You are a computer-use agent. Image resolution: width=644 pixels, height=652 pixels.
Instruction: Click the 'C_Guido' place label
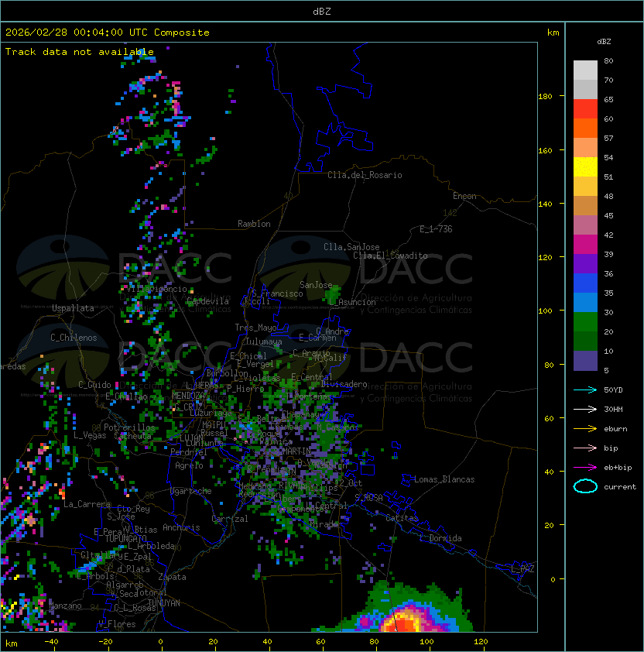pos(94,385)
